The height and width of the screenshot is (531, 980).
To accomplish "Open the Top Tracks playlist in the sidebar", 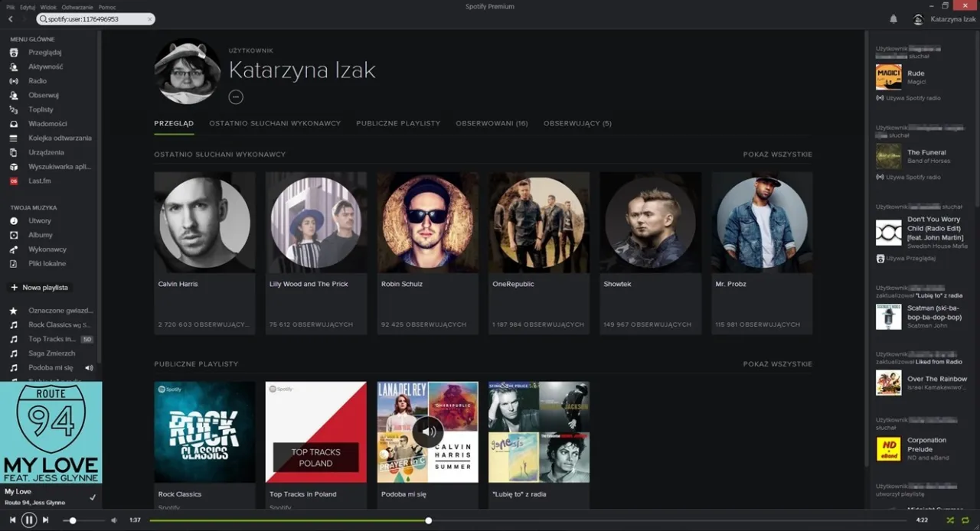I will tap(52, 339).
